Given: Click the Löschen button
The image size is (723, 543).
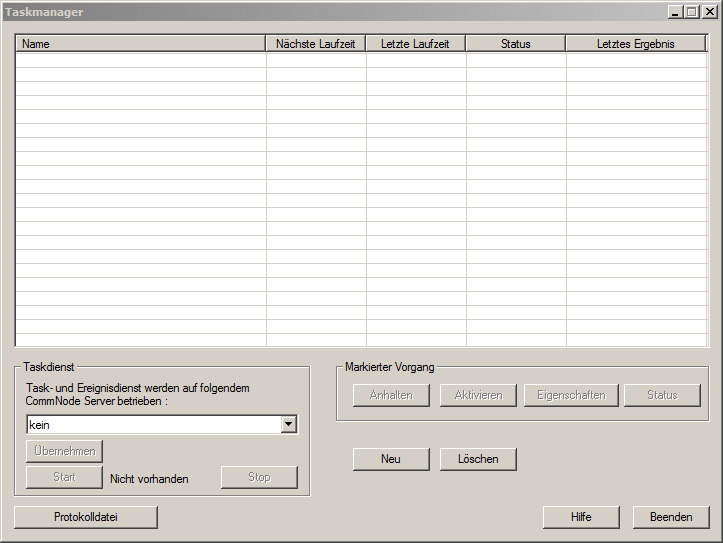Looking at the screenshot, I should (478, 459).
